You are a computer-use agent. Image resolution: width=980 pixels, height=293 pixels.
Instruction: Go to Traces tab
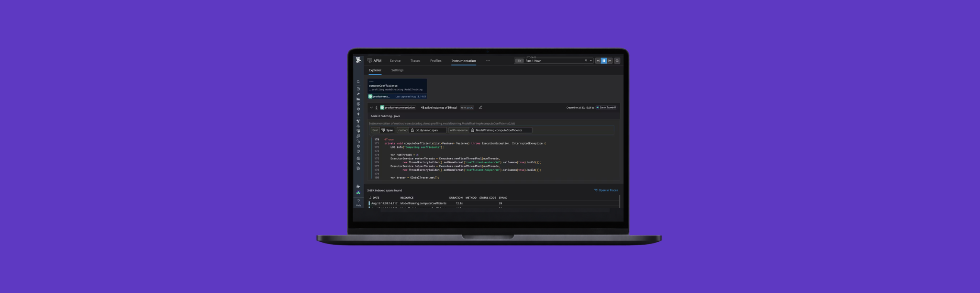click(415, 61)
